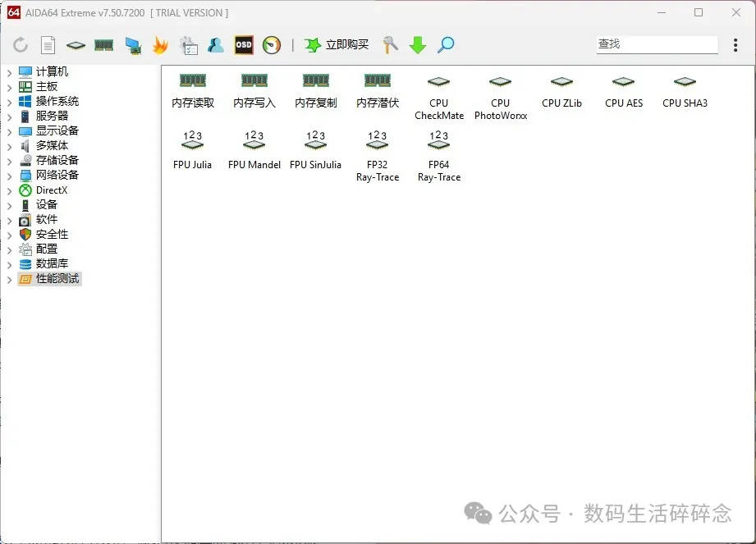Select 安全性 in the sidebar tree
Image resolution: width=756 pixels, height=544 pixels.
44,234
